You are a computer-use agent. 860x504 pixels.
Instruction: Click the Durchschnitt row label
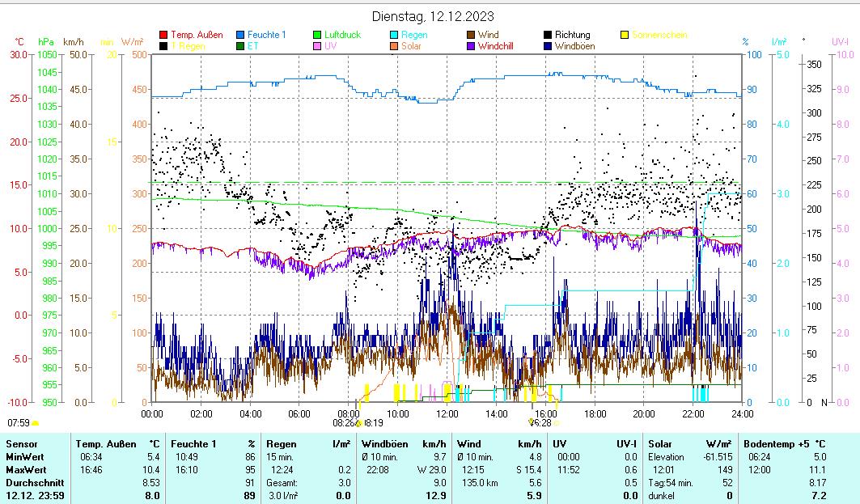click(33, 483)
